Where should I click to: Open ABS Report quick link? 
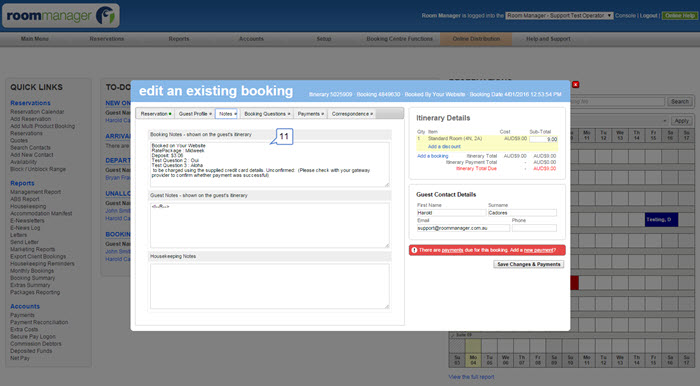click(25, 199)
